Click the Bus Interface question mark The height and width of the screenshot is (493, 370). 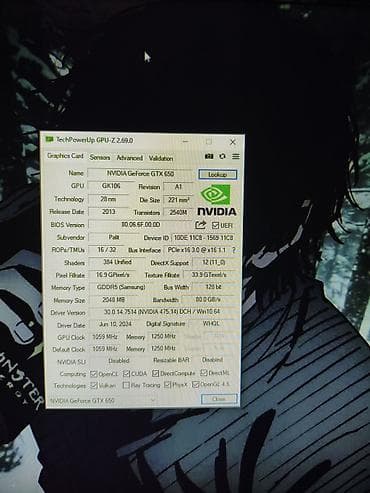pyautogui.click(x=234, y=250)
